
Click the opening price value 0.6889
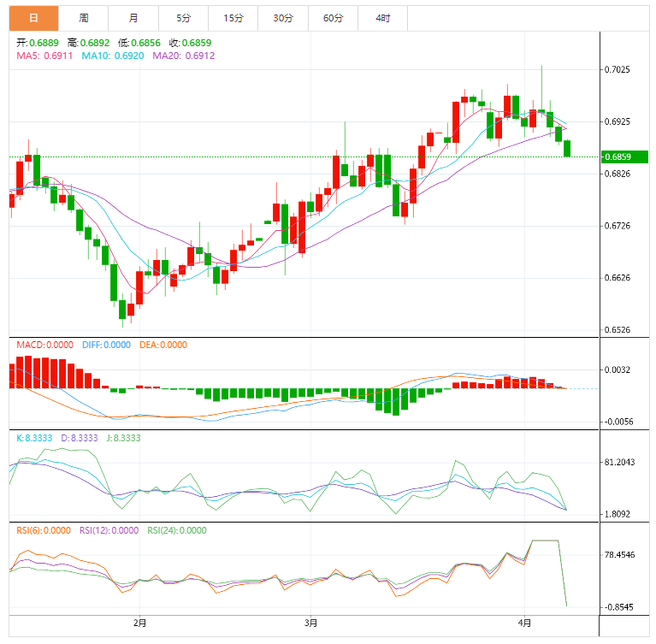[44, 43]
